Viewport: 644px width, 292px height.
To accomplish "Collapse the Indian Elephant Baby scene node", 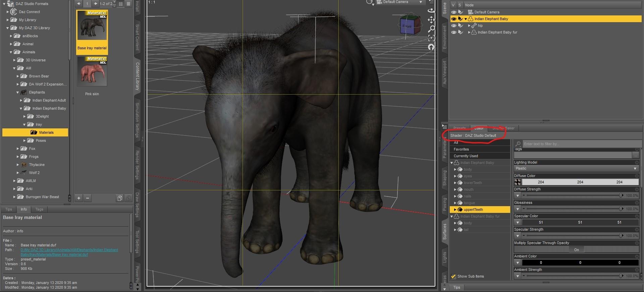I will (466, 19).
